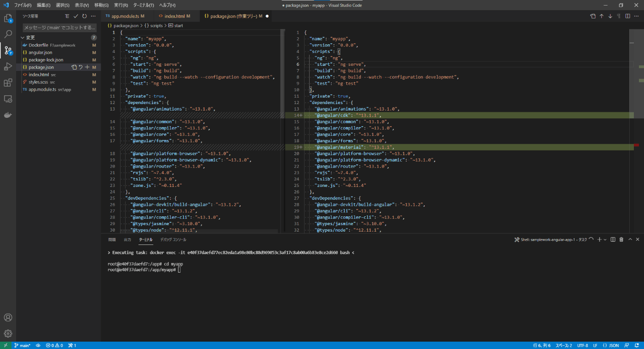Stage changes with plus on package.json row
Image resolution: width=644 pixels, height=349 pixels.
point(87,67)
